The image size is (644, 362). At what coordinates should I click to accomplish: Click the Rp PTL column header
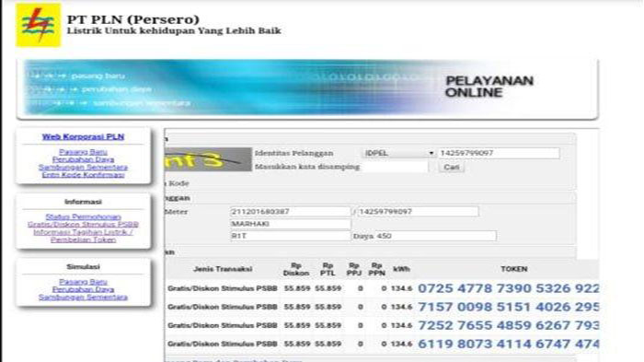click(x=328, y=269)
